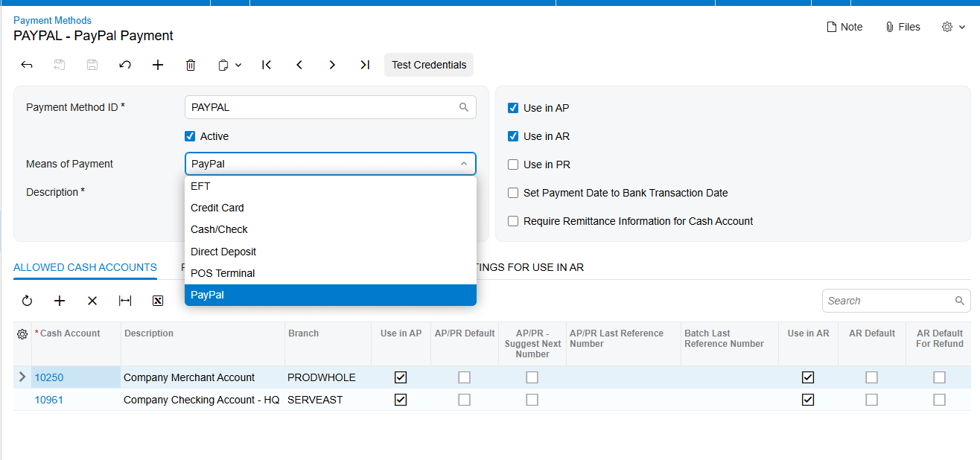980x460 pixels.
Task: Click the Delete trash icon
Action: [191, 65]
